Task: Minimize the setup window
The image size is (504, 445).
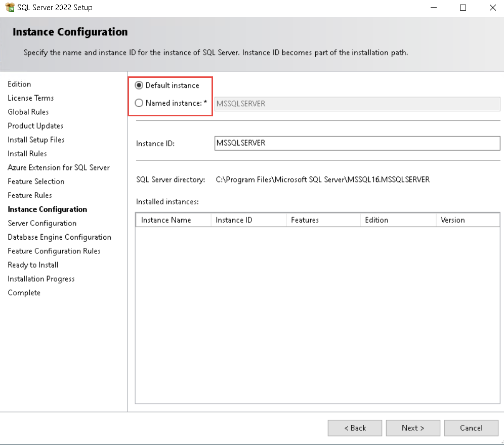Action: (x=434, y=8)
